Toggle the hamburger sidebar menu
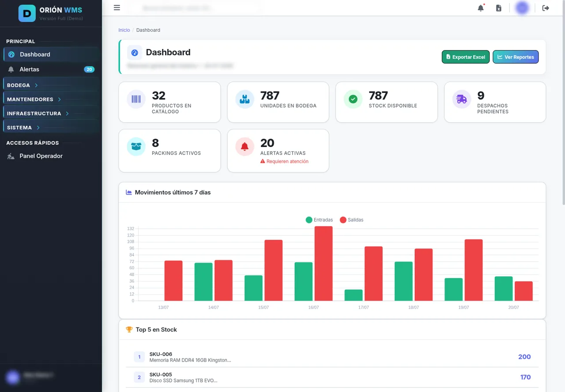The width and height of the screenshot is (565, 392). 117,8
